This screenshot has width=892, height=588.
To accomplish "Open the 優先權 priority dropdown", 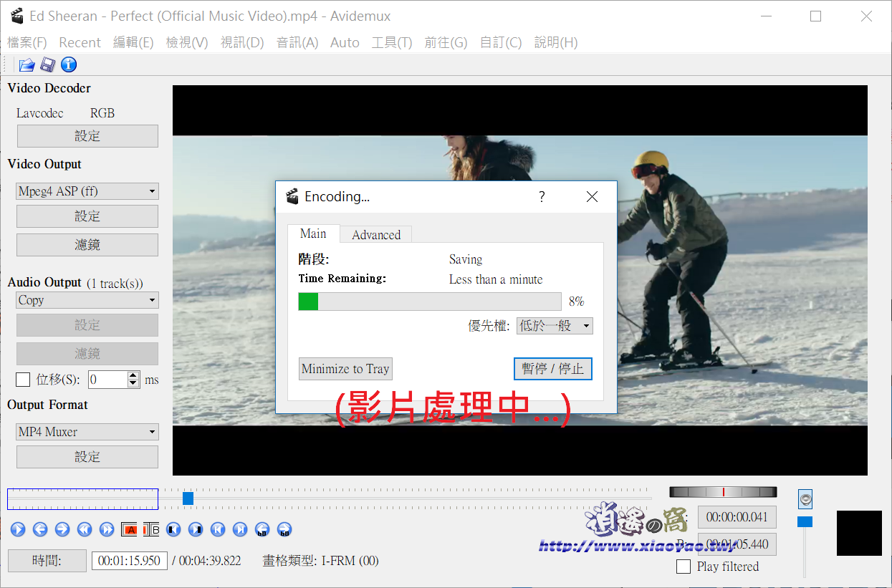I will [555, 326].
